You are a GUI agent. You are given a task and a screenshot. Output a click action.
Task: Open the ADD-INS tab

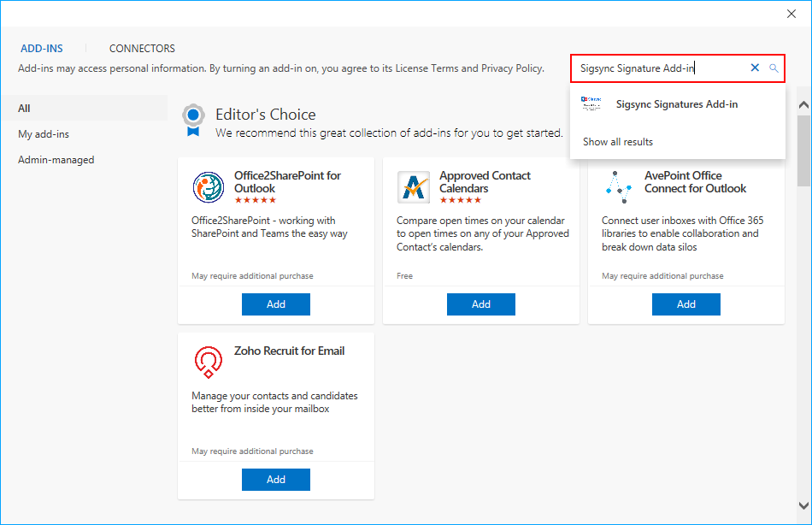[42, 49]
